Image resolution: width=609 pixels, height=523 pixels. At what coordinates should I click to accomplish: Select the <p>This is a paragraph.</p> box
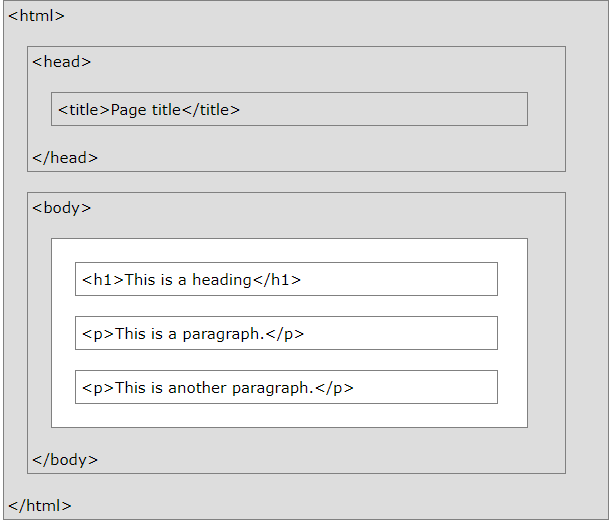(x=286, y=333)
